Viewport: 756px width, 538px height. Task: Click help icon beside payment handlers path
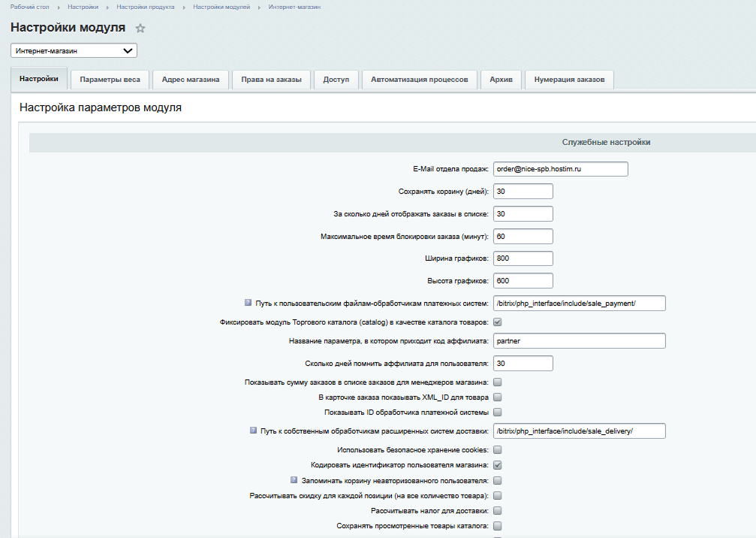tap(248, 303)
